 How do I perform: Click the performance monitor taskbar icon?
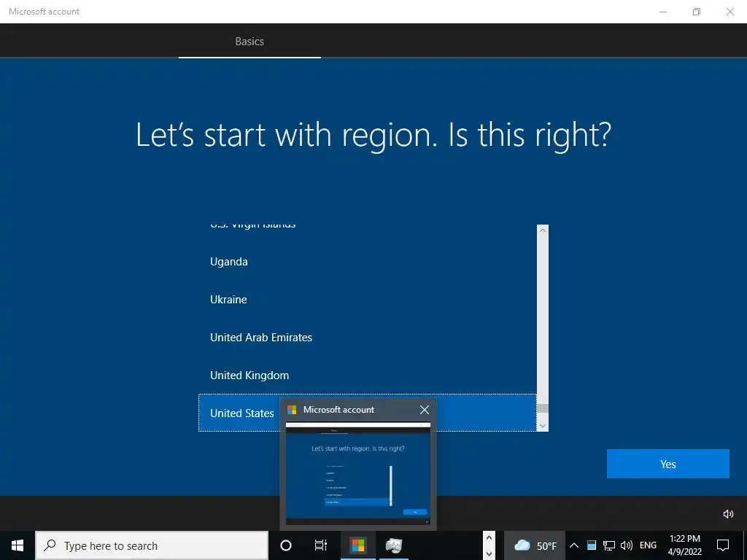click(x=394, y=545)
